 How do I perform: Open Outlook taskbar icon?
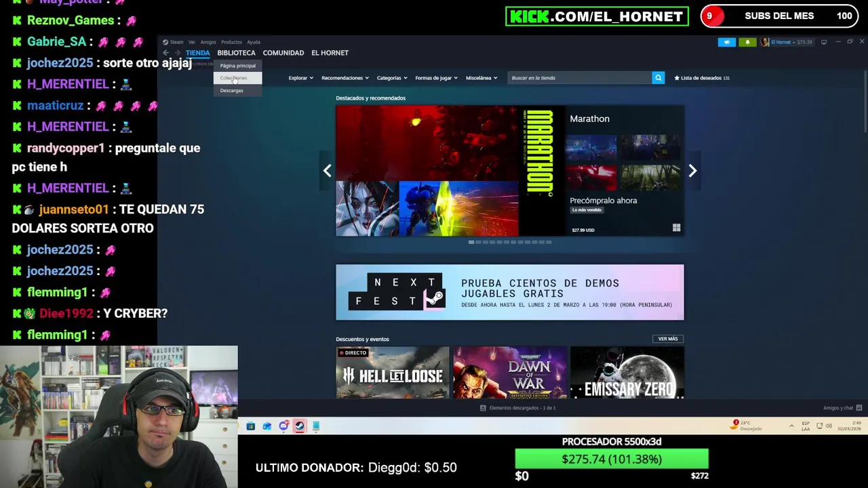[x=267, y=426]
